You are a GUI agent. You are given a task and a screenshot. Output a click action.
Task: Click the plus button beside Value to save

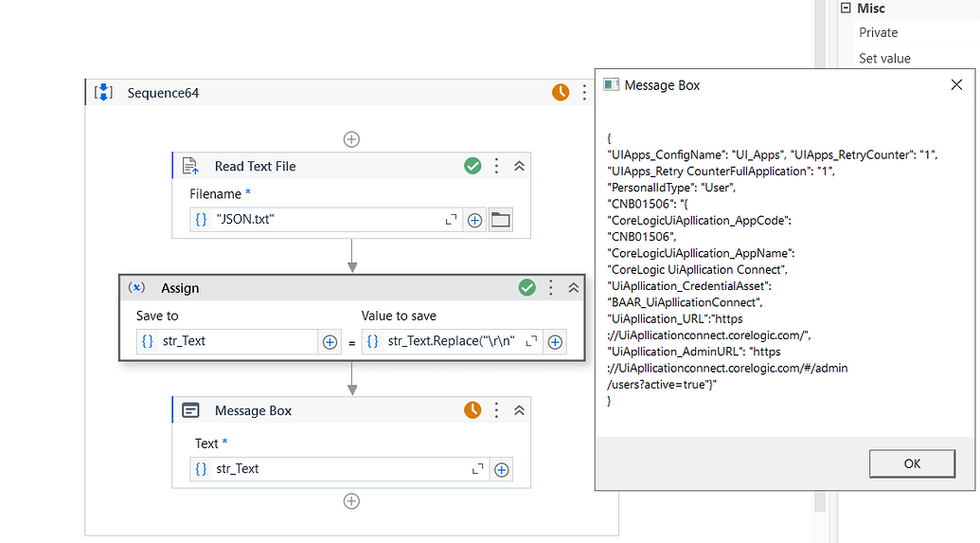[x=555, y=342]
